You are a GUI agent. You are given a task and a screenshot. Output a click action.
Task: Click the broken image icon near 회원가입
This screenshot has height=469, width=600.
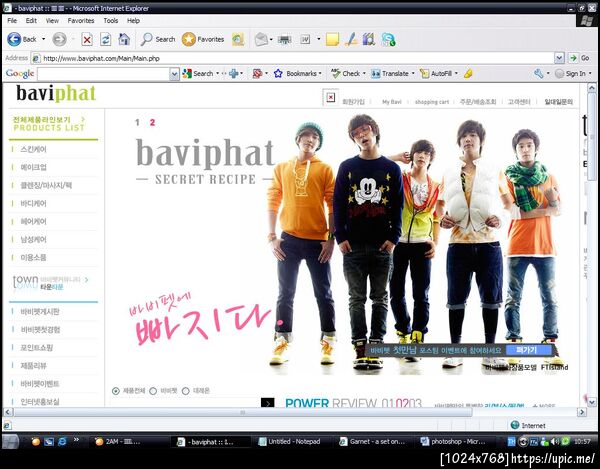pos(331,98)
